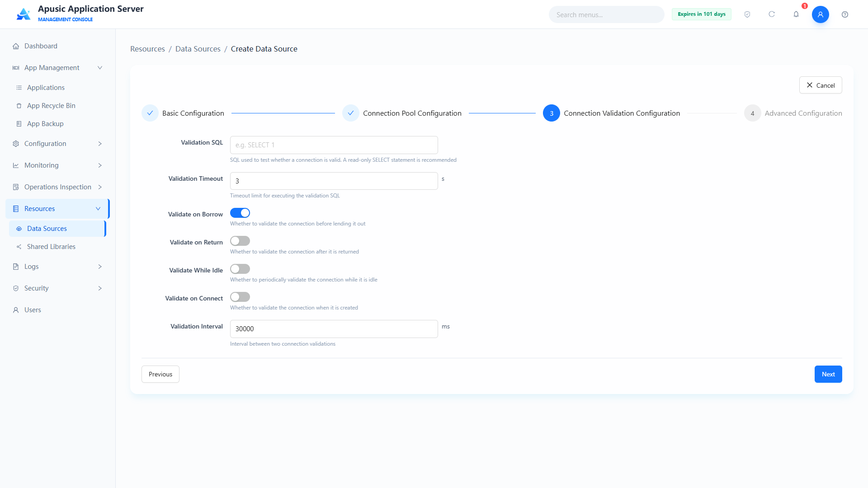Open Users in the sidebar
Image resolution: width=868 pixels, height=488 pixels.
[58, 310]
